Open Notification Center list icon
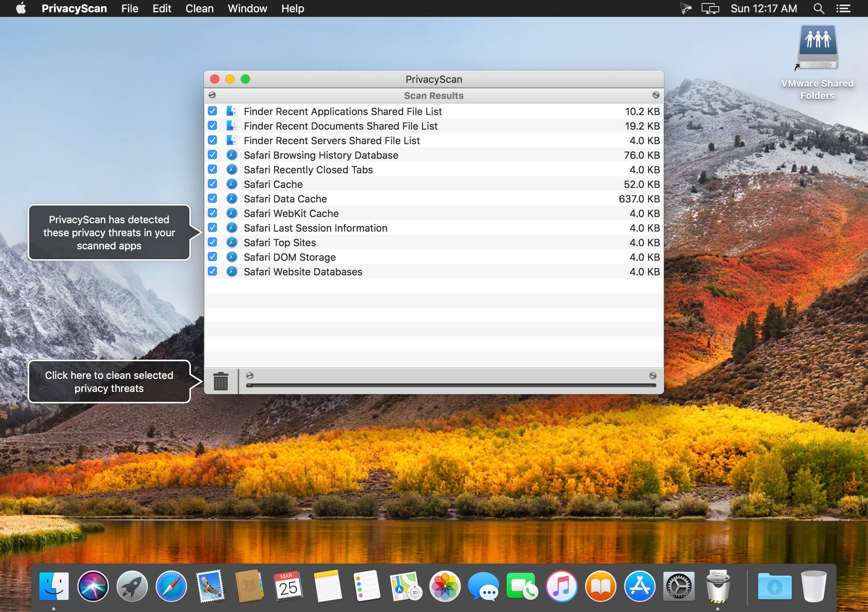 tap(843, 8)
